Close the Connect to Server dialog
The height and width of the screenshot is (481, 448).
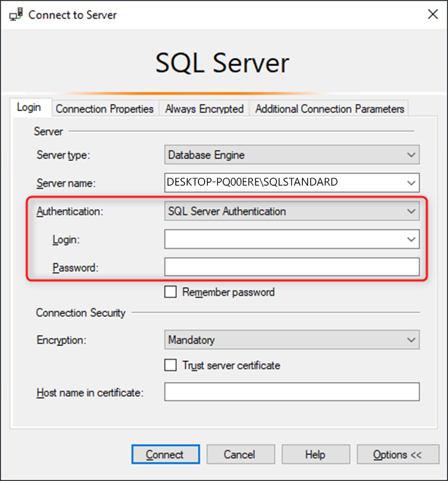(x=432, y=14)
